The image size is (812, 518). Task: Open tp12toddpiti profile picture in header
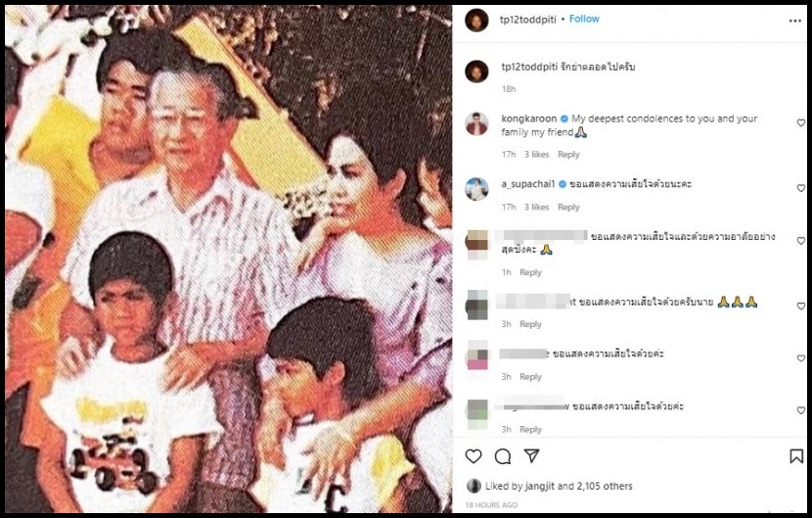tap(476, 21)
